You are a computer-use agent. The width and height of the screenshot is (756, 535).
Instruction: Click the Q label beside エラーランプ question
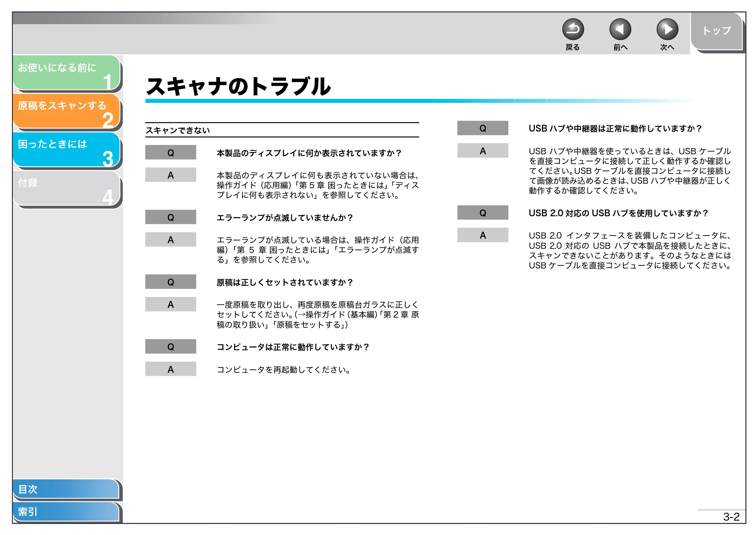(170, 217)
